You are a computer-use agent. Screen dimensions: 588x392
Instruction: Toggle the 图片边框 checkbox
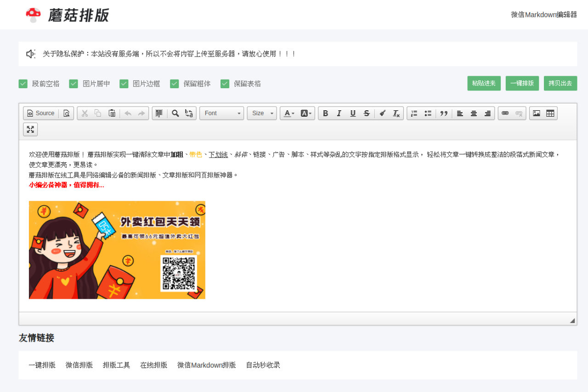pyautogui.click(x=124, y=84)
